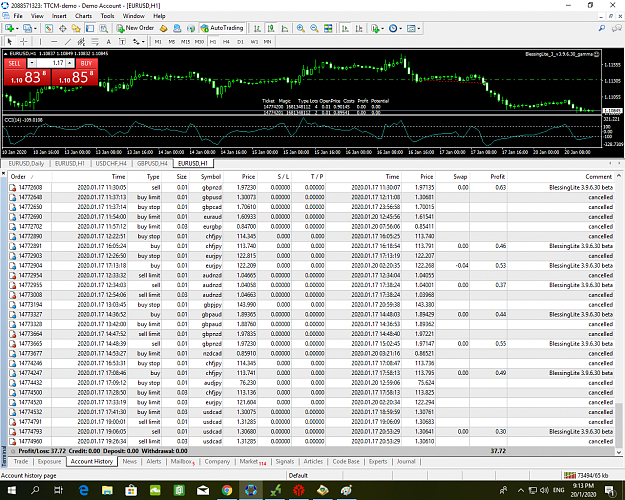Switch to the USDCHF,H4 chart tab
This screenshot has width=625, height=500.
pyautogui.click(x=111, y=163)
